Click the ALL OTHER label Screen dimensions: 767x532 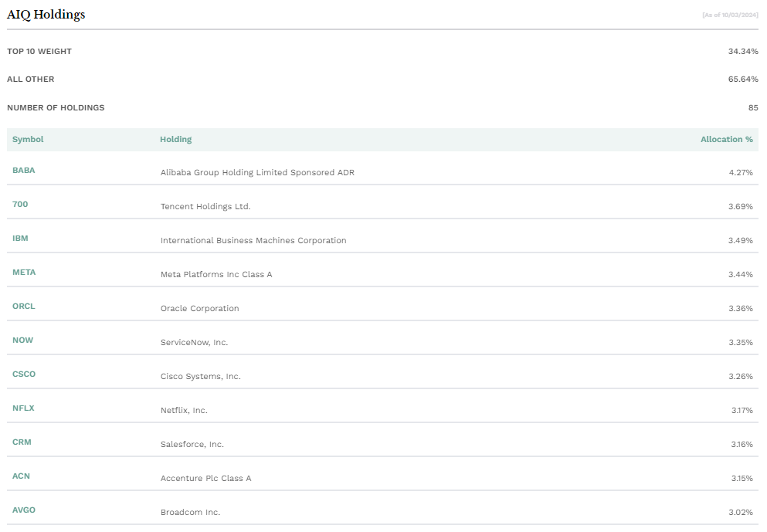coord(30,80)
